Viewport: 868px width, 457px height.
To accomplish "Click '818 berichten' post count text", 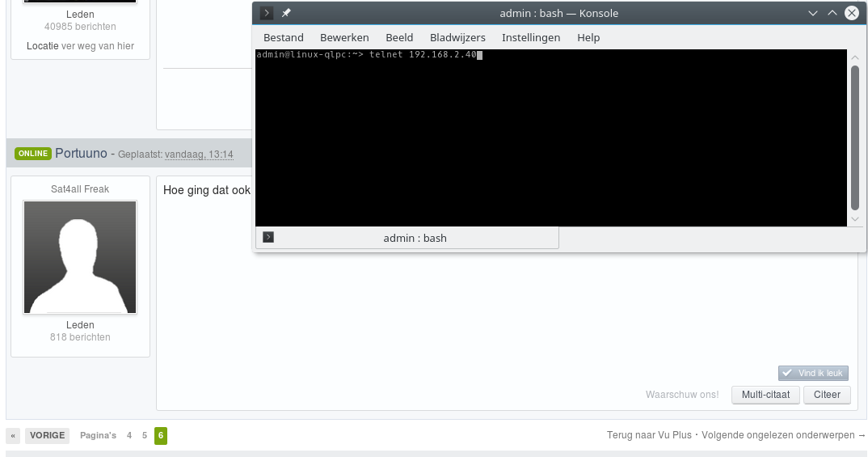I will [80, 336].
